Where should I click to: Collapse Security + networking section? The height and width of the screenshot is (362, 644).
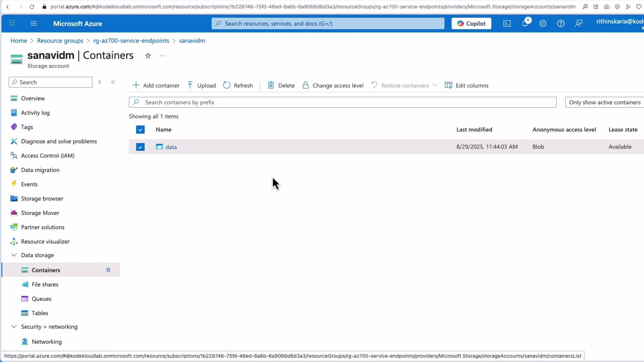coord(14,327)
